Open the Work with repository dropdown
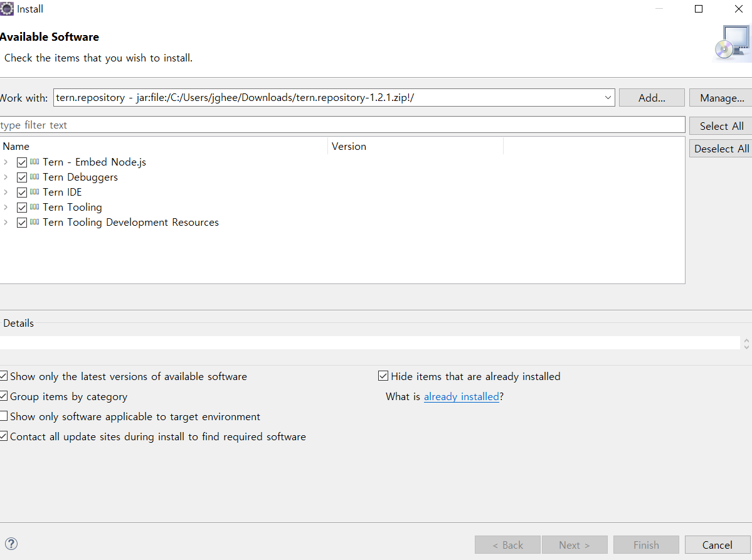The height and width of the screenshot is (560, 752). coord(608,98)
